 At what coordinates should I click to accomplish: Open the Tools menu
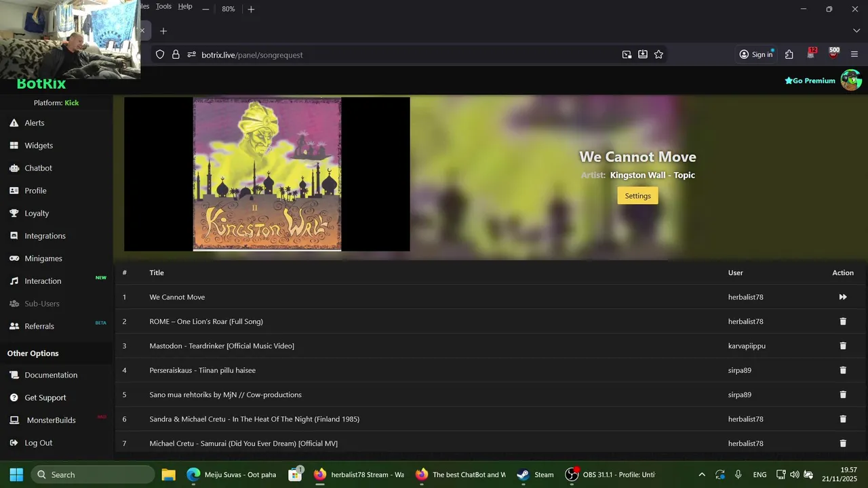point(163,6)
